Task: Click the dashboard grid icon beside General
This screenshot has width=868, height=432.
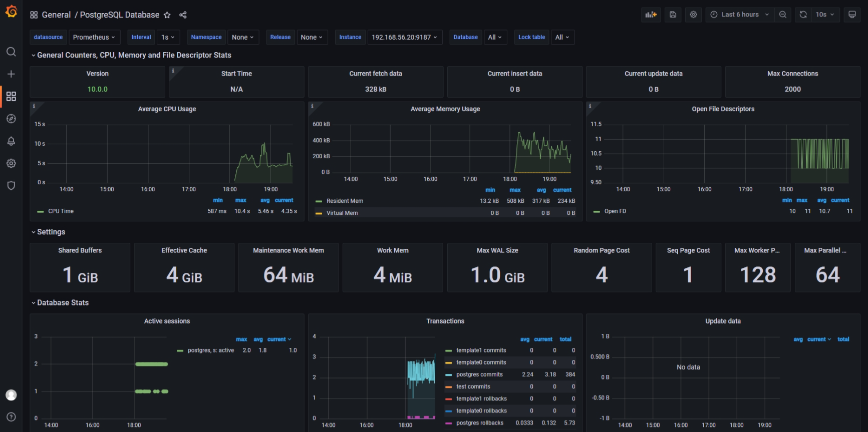Action: coord(34,15)
